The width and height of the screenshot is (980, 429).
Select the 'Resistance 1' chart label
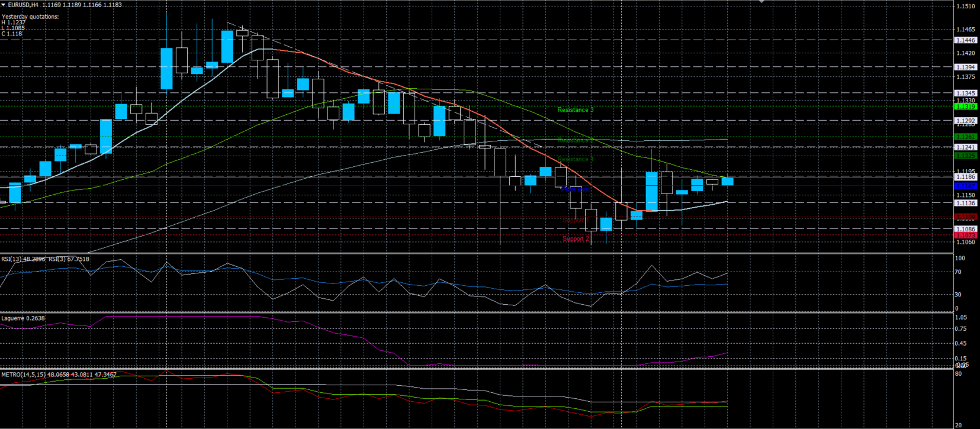(x=575, y=159)
